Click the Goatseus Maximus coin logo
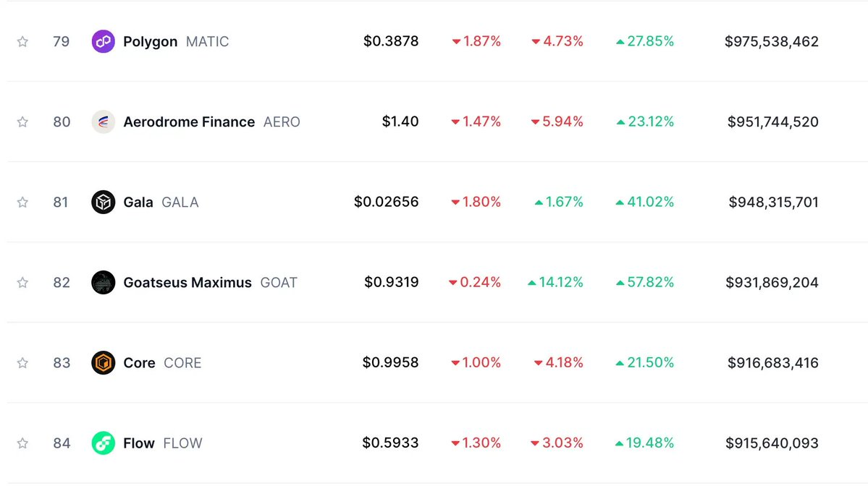The width and height of the screenshot is (868, 486). pos(104,283)
